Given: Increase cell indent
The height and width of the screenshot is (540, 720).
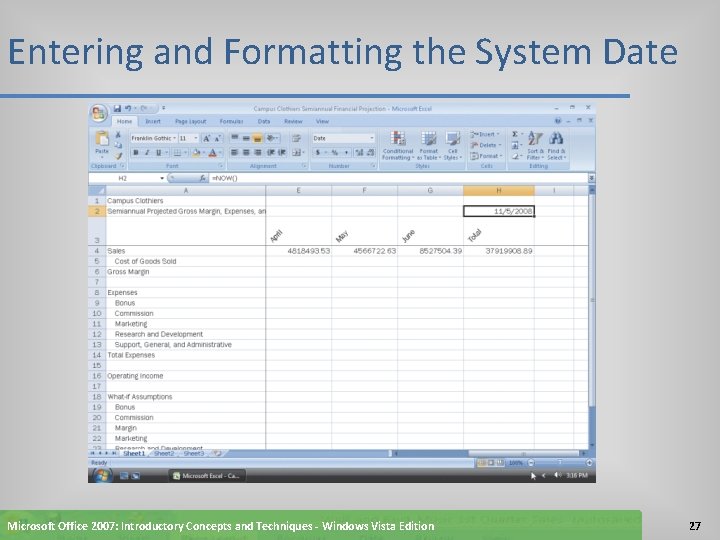Looking at the screenshot, I should pyautogui.click(x=282, y=152).
